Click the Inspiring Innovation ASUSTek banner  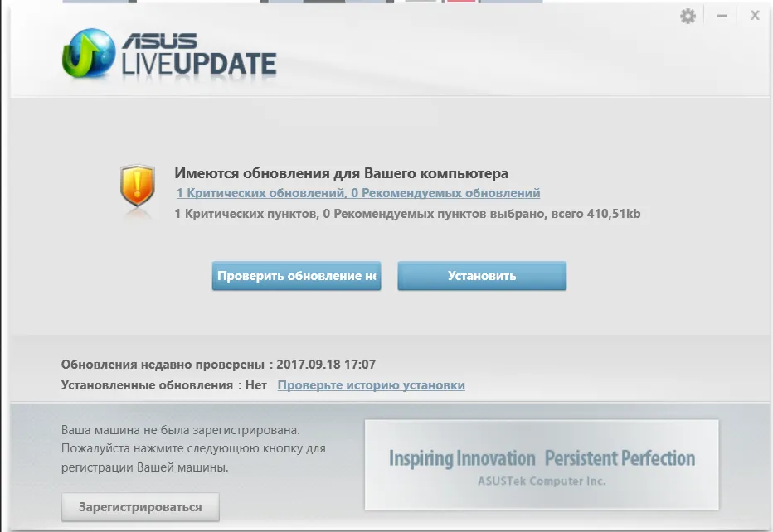[542, 465]
